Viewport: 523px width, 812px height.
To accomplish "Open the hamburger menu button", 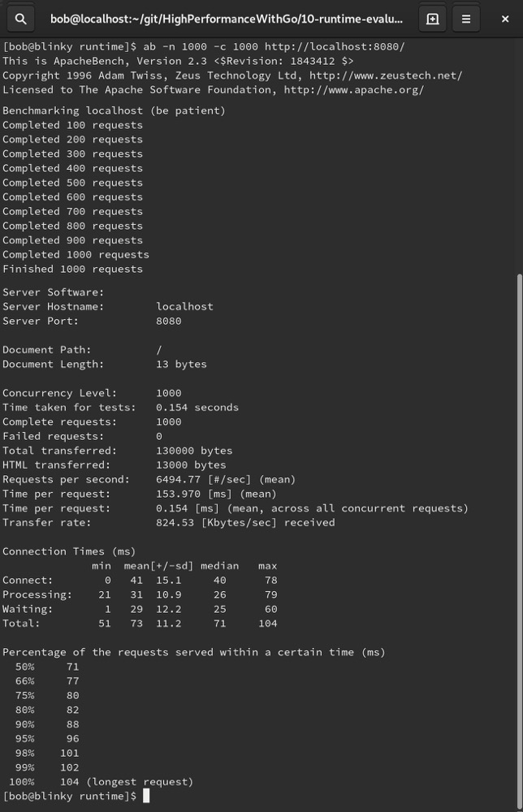I will pos(466,19).
